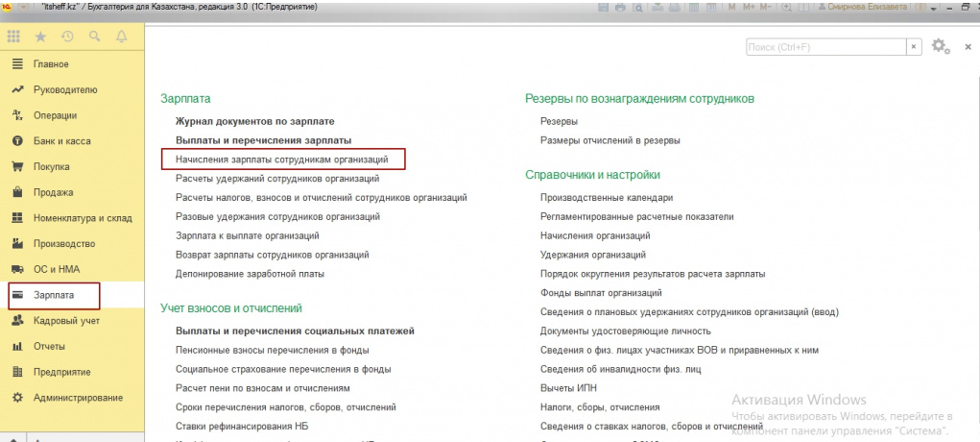This screenshot has width=980, height=442.
Task: Open Фонды выплат организаций
Action: [601, 293]
